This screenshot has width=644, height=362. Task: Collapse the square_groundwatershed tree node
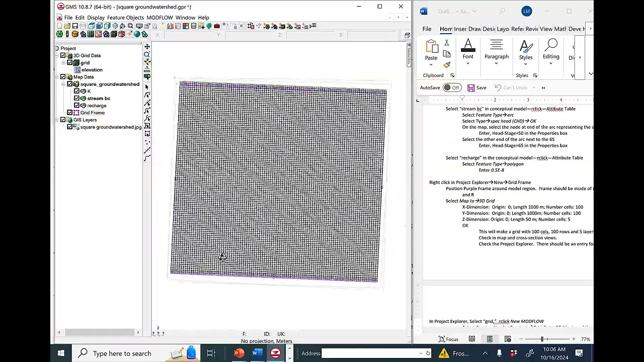tap(63, 84)
